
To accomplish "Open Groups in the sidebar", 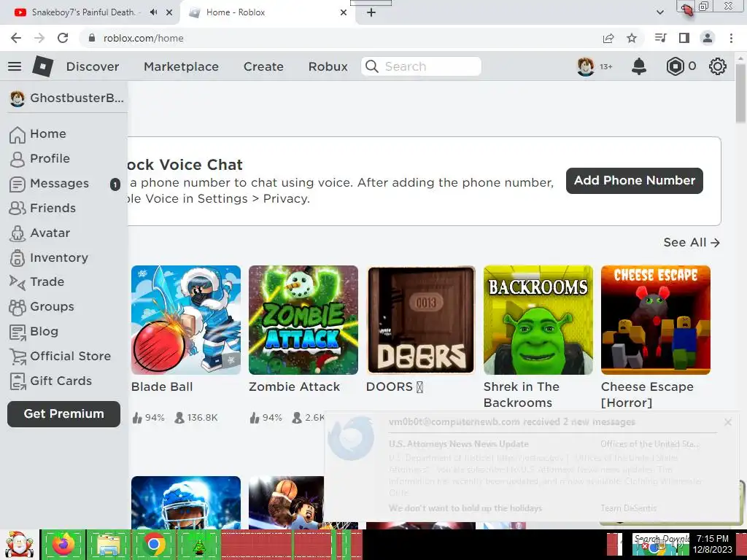I will click(42, 307).
